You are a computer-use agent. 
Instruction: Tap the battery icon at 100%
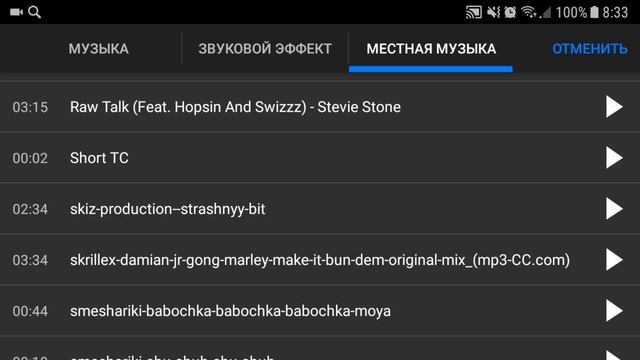pos(594,12)
